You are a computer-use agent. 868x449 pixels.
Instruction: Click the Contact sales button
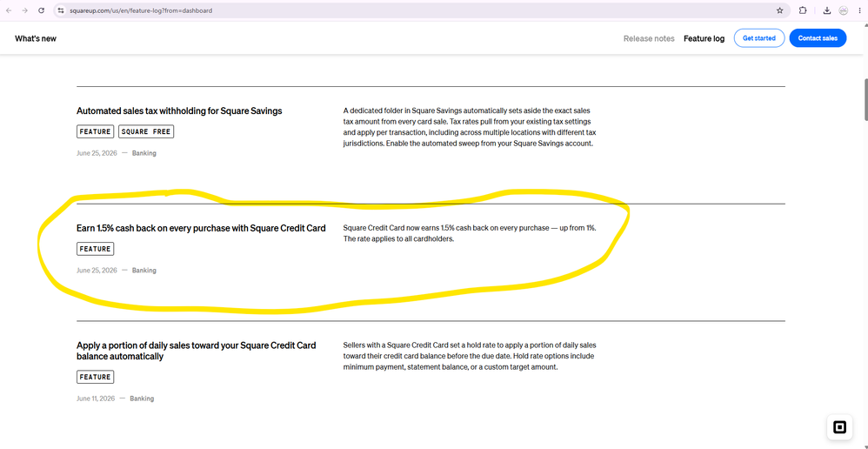click(x=818, y=38)
